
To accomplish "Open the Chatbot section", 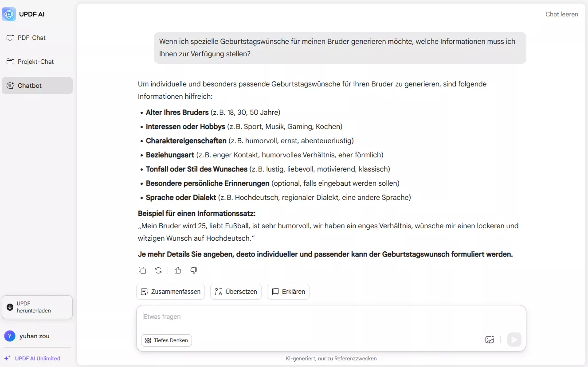I will coord(31,85).
